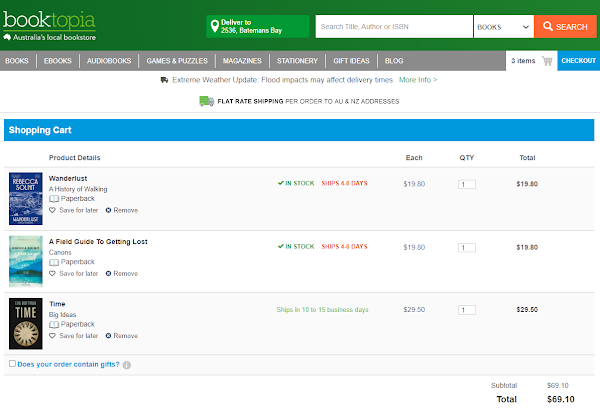
Task: Open the Wanderlust title link
Action: (68, 178)
